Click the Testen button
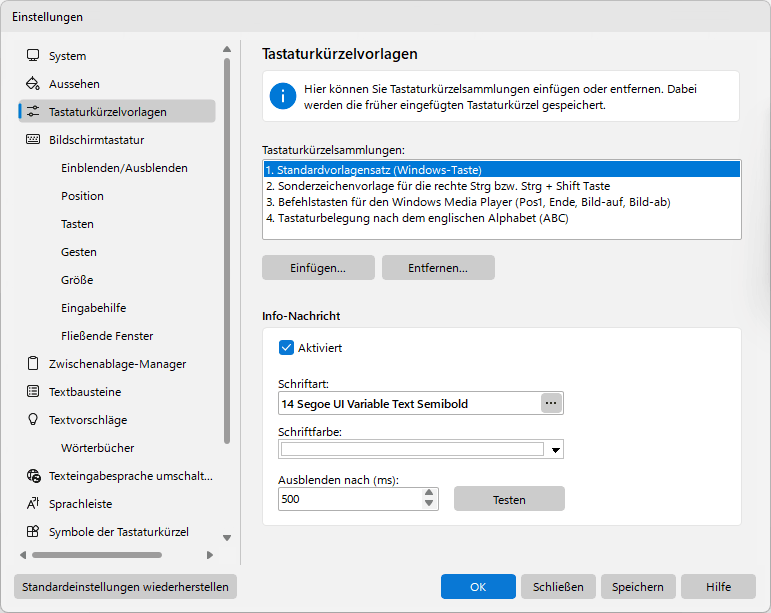This screenshot has height=613, width=771. click(x=509, y=499)
